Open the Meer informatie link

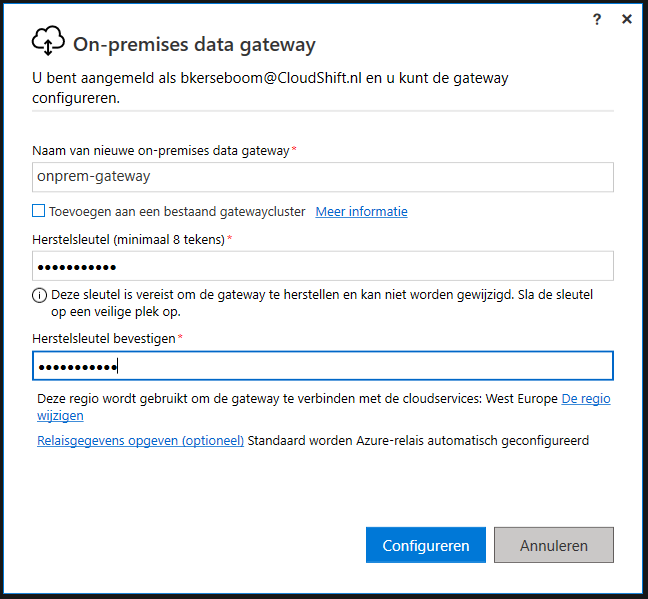pyautogui.click(x=361, y=212)
